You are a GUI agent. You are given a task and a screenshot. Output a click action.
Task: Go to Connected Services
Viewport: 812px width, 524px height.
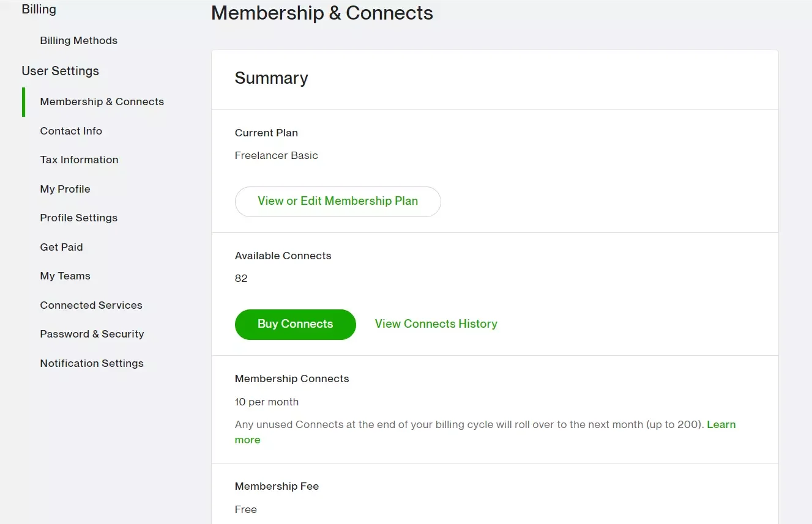(x=91, y=305)
